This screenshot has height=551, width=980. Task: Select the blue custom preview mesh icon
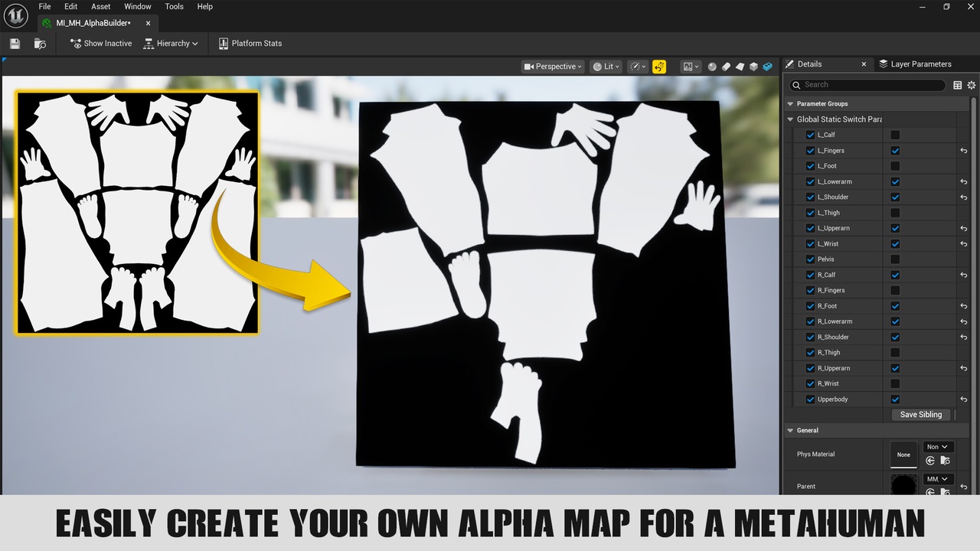tap(768, 67)
